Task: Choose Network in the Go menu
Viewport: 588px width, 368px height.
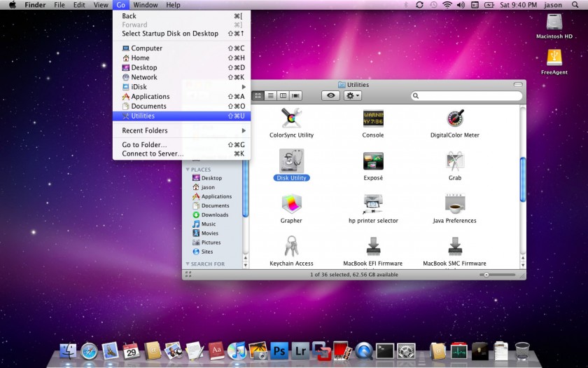Action: pyautogui.click(x=181, y=77)
